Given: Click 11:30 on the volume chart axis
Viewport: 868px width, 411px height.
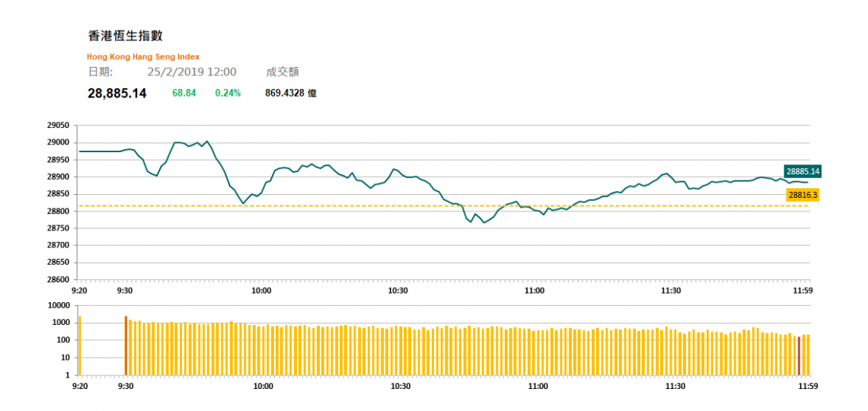Looking at the screenshot, I should (675, 386).
